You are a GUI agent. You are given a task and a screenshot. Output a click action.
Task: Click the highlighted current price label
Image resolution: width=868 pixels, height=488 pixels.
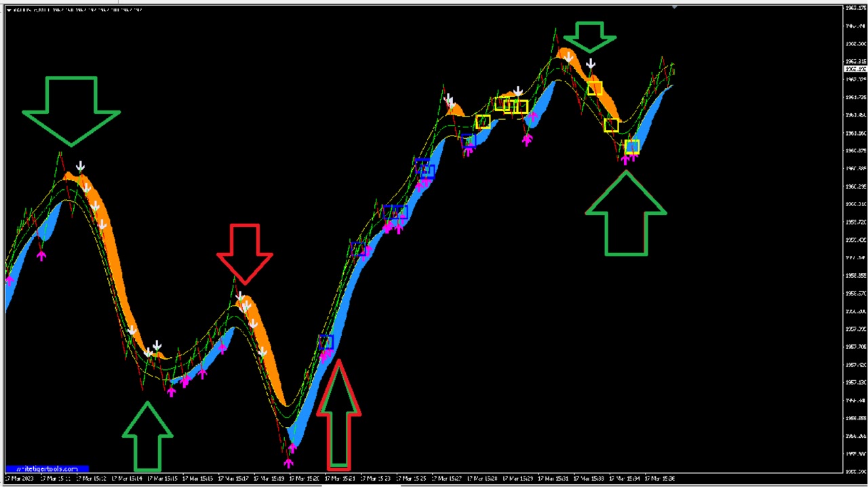854,69
